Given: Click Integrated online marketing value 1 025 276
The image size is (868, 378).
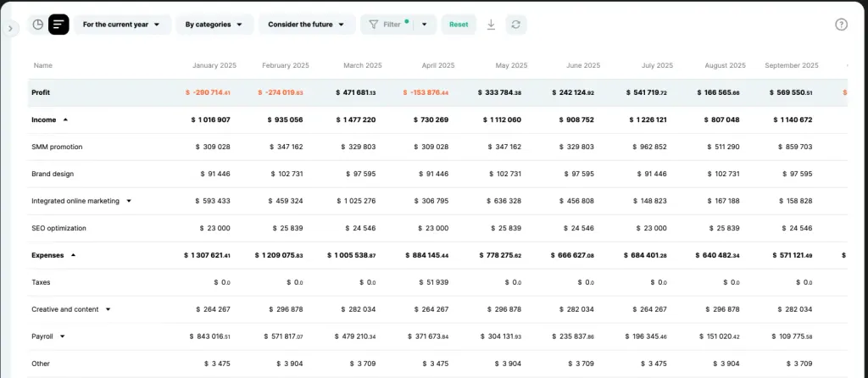Looking at the screenshot, I should (355, 201).
